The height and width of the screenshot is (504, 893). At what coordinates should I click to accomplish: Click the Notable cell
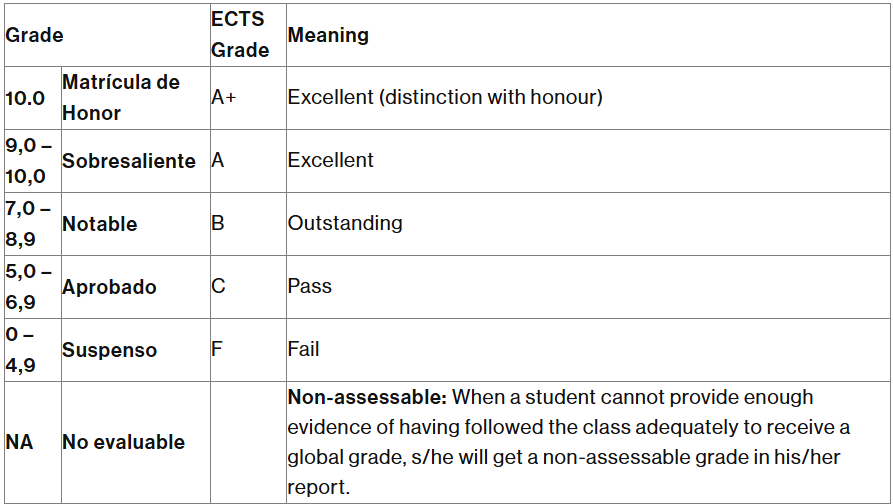tap(100, 224)
